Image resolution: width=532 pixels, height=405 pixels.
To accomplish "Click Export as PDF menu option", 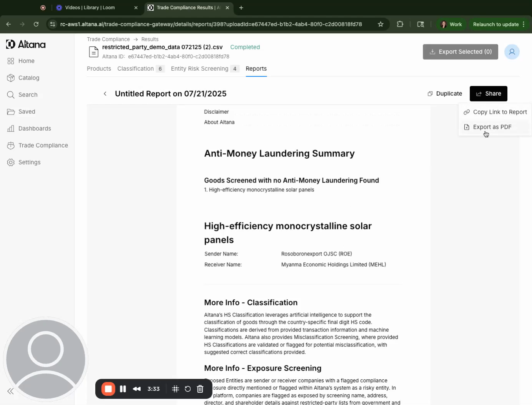I will [x=492, y=127].
